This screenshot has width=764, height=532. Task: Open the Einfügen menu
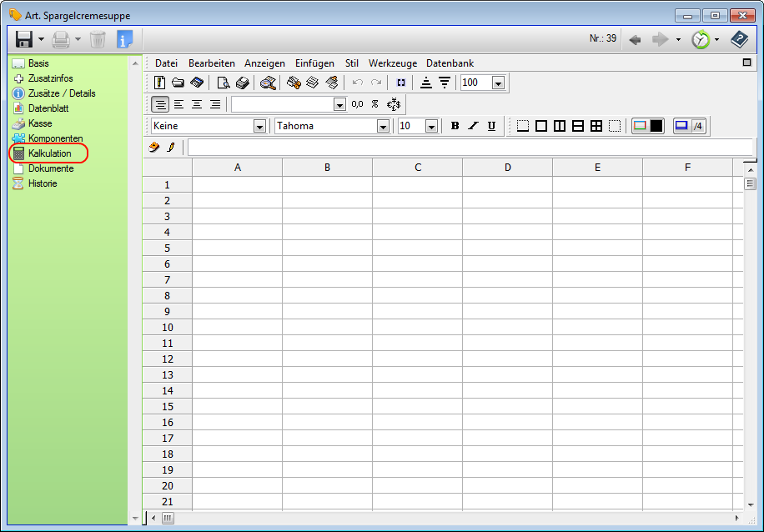click(314, 63)
